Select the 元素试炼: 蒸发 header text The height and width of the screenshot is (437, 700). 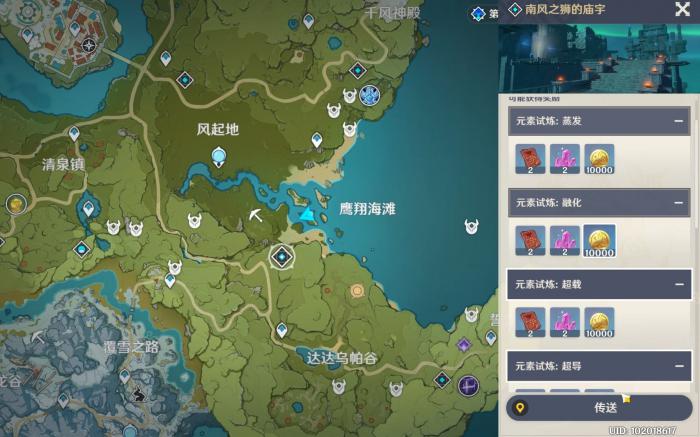click(549, 121)
